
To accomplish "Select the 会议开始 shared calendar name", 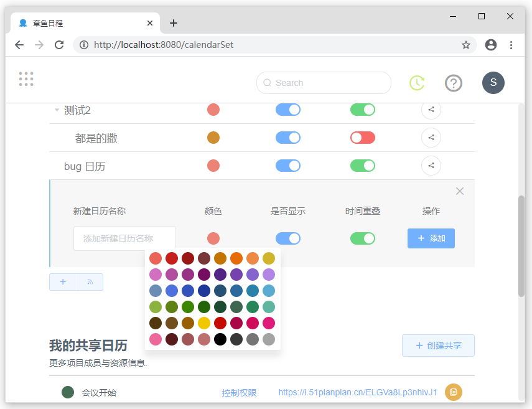I will coord(99,393).
